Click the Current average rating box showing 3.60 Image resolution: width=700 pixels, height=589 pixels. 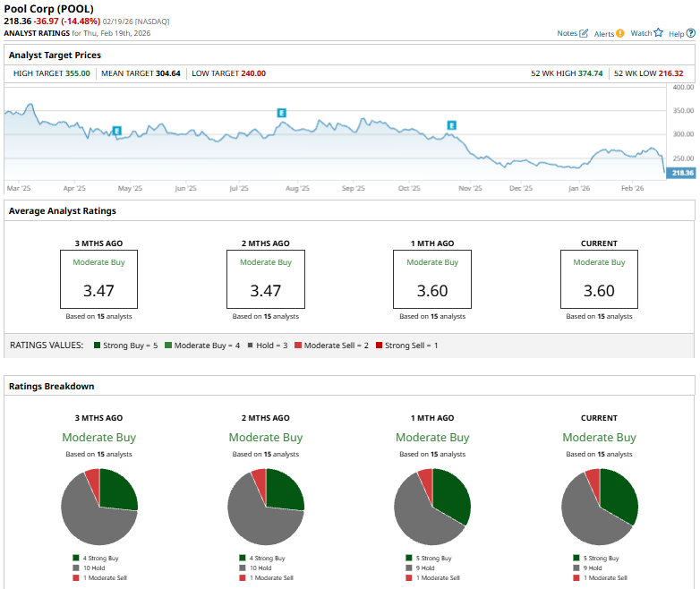pyautogui.click(x=599, y=279)
